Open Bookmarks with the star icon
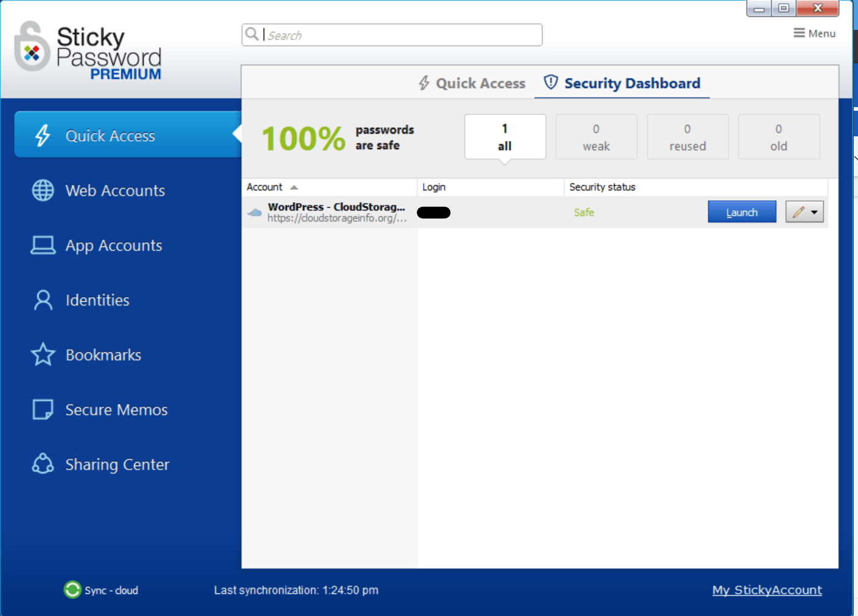Screen dimensions: 858x616 click(x=42, y=354)
